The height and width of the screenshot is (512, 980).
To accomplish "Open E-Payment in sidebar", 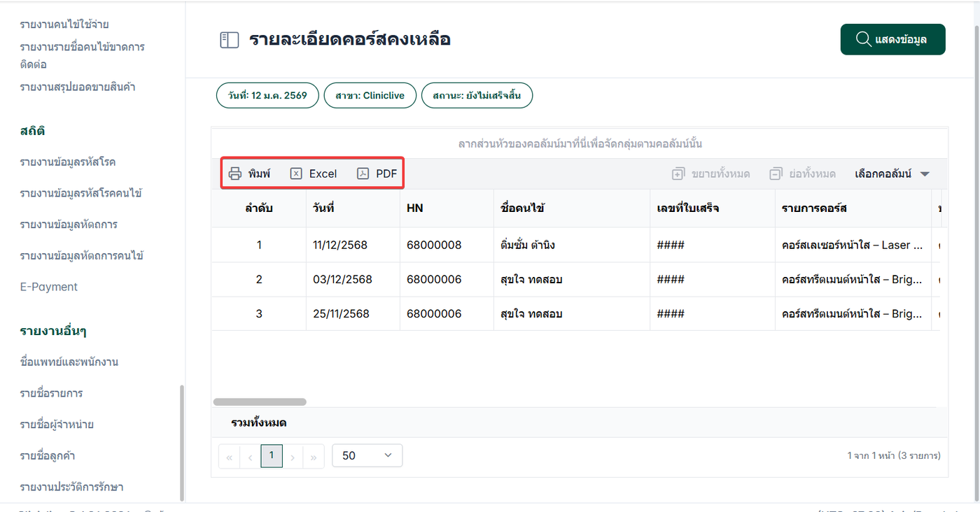I will pos(49,287).
